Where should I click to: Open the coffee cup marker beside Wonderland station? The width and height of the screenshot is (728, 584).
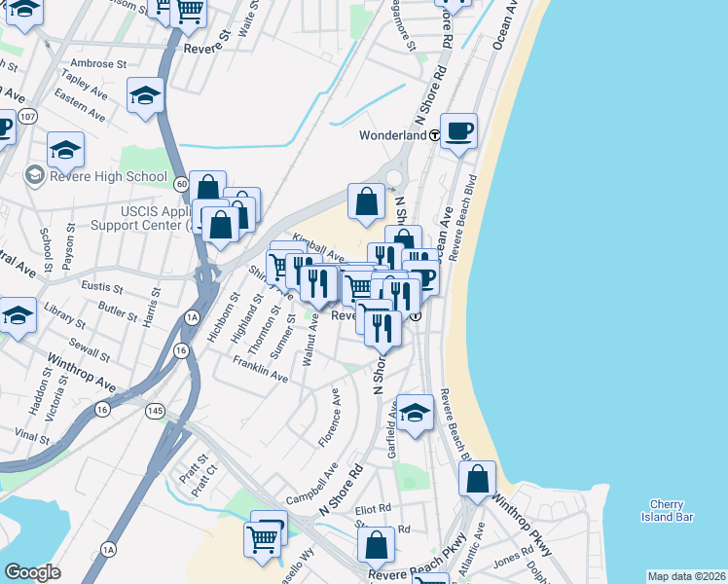pos(458,133)
